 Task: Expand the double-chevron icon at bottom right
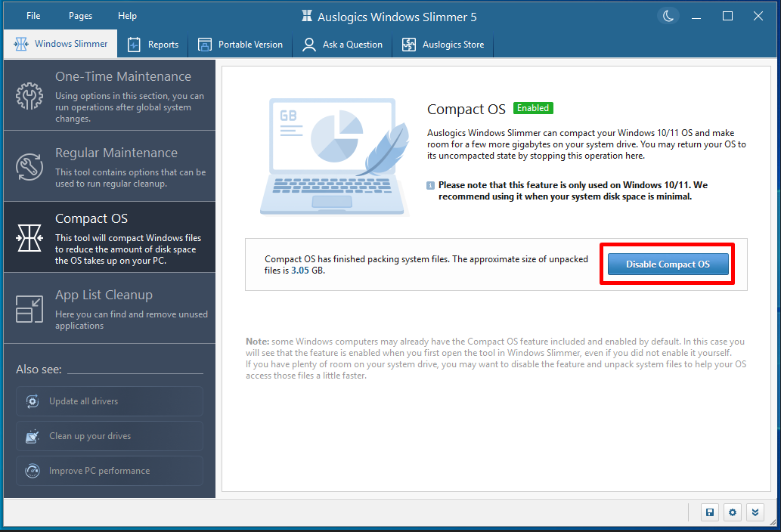(x=755, y=512)
